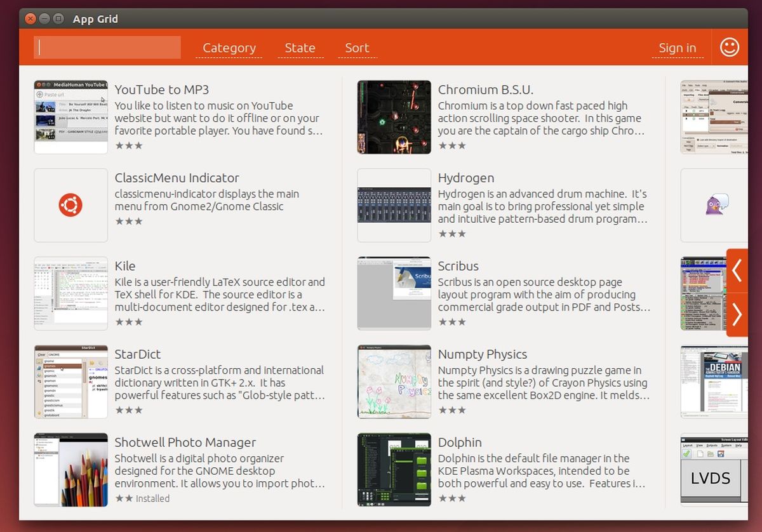
Task: Focus the search input field
Action: (x=107, y=48)
